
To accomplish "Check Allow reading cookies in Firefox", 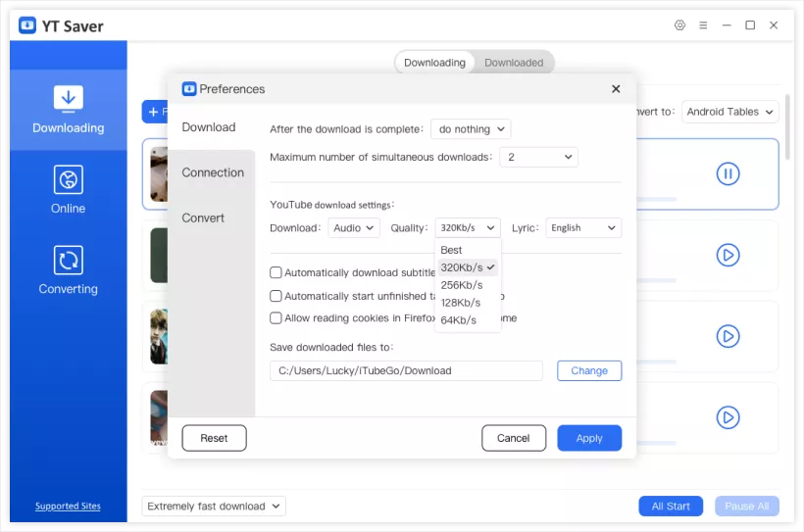I will pos(276,318).
